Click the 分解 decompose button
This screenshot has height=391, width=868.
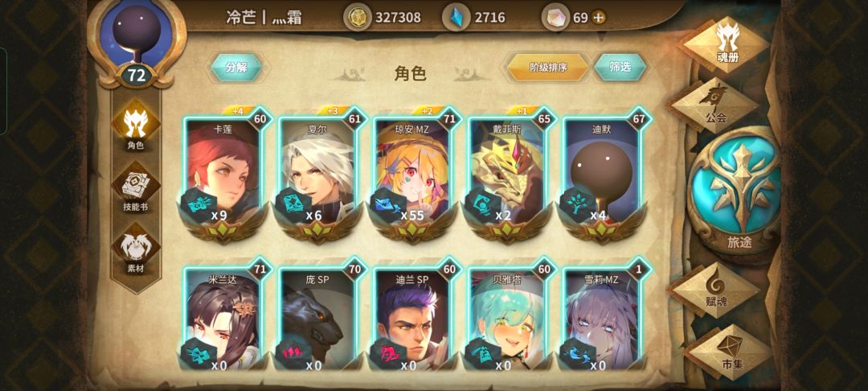pyautogui.click(x=236, y=68)
